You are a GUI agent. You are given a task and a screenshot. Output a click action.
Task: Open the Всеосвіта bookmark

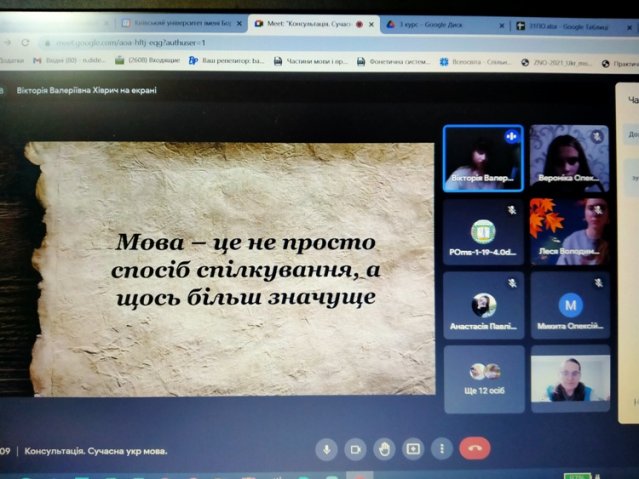pyautogui.click(x=476, y=62)
